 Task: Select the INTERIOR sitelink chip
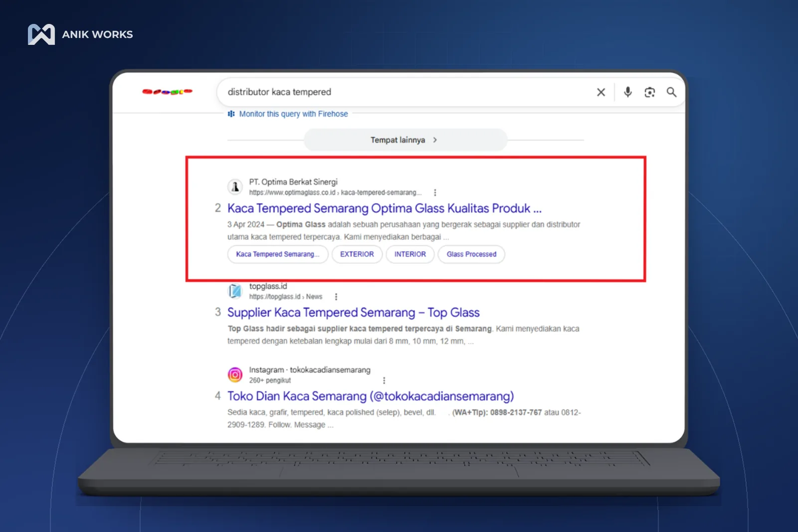tap(410, 254)
